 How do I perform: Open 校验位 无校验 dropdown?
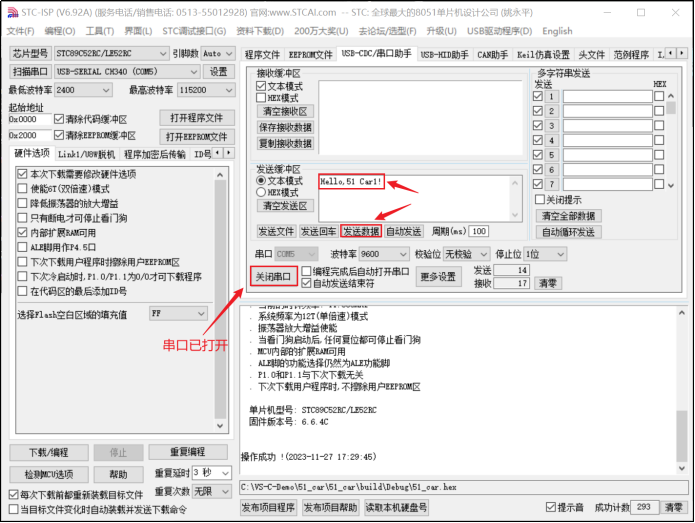467,254
